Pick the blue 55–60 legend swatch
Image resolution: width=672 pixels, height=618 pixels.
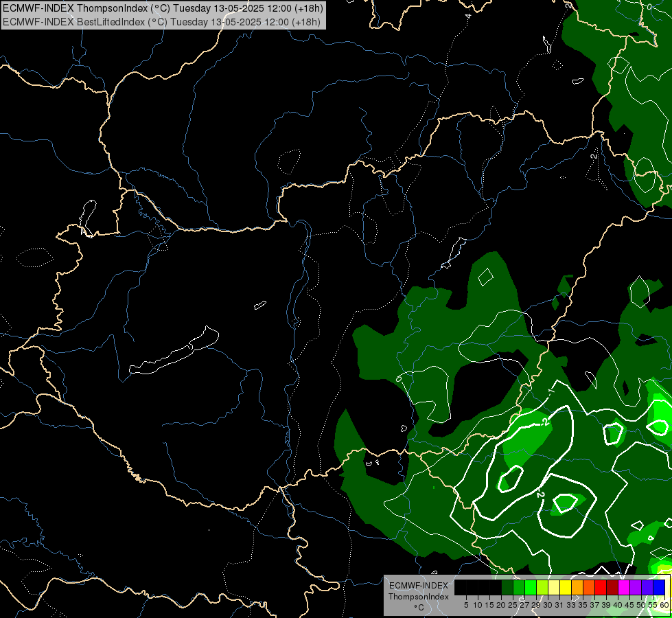tap(659, 587)
